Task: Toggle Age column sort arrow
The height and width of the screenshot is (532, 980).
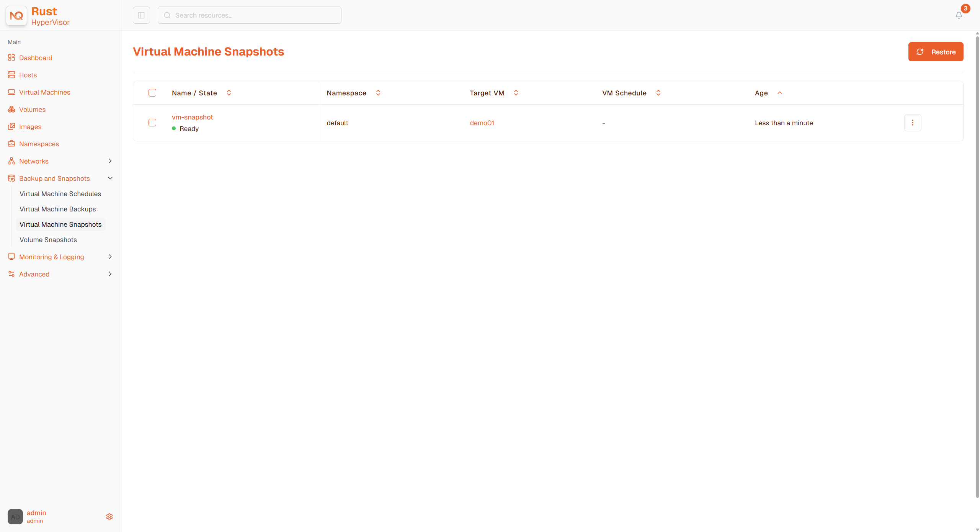Action: 780,93
